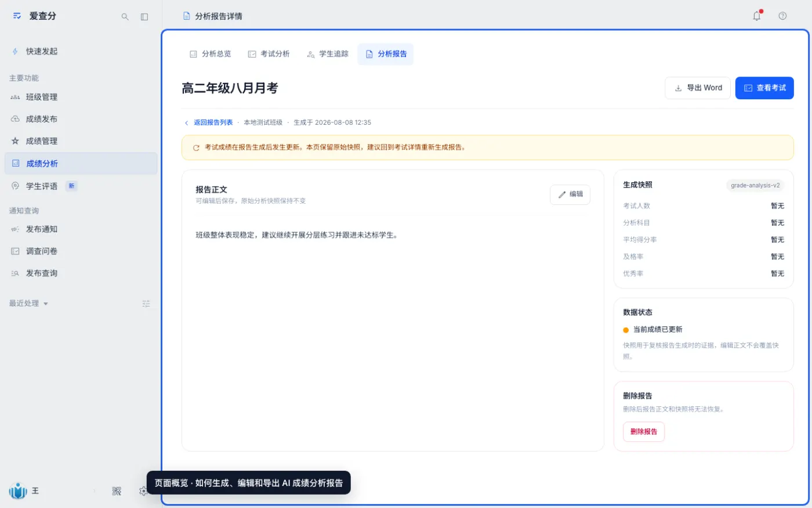
Task: Open the notification bell
Action: (x=757, y=16)
